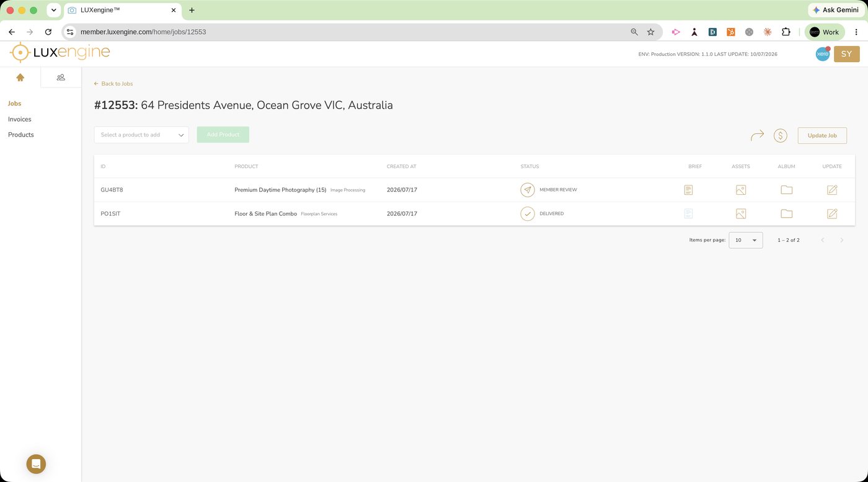Click the Delivered status checkmark icon
Screen dimensions: 868x482
tap(528, 213)
